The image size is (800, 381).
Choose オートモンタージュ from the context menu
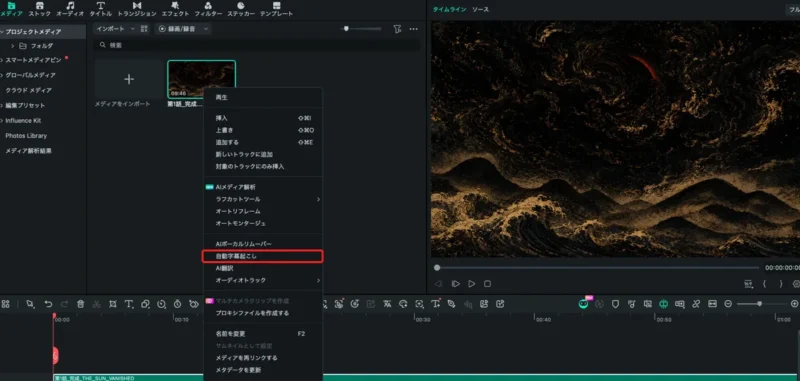[x=263, y=223]
